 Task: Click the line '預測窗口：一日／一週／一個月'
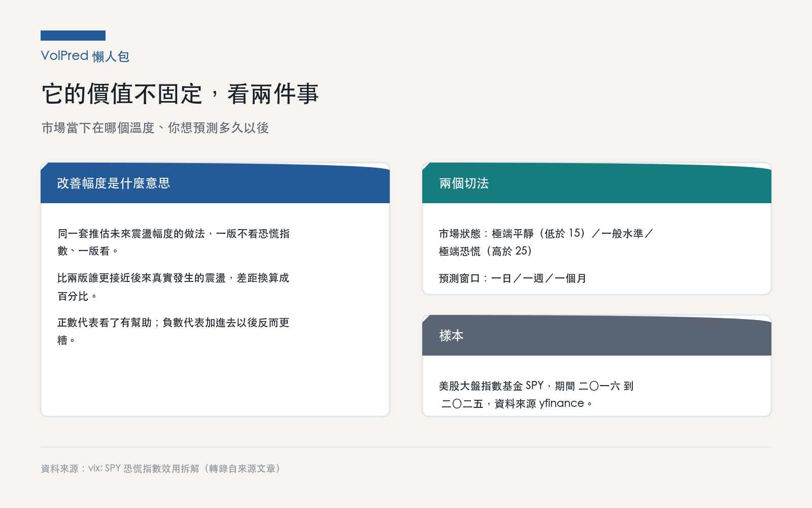tap(513, 278)
